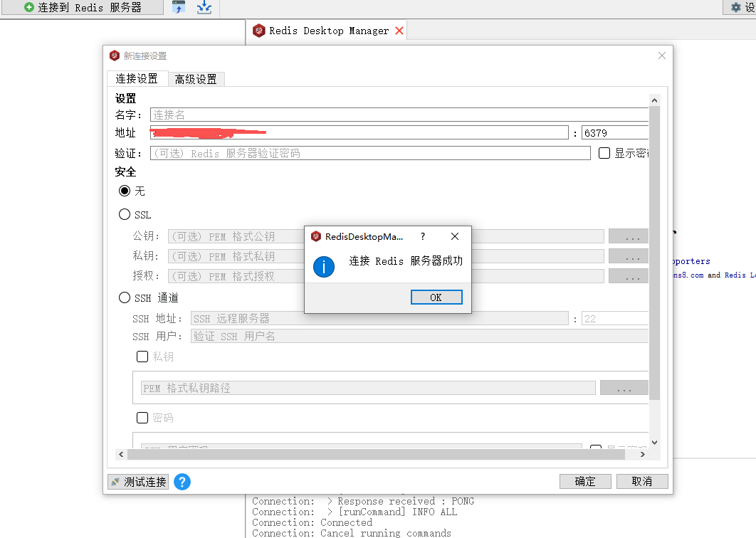
Task: Browse for SSL private key with ... button
Action: pyautogui.click(x=629, y=256)
